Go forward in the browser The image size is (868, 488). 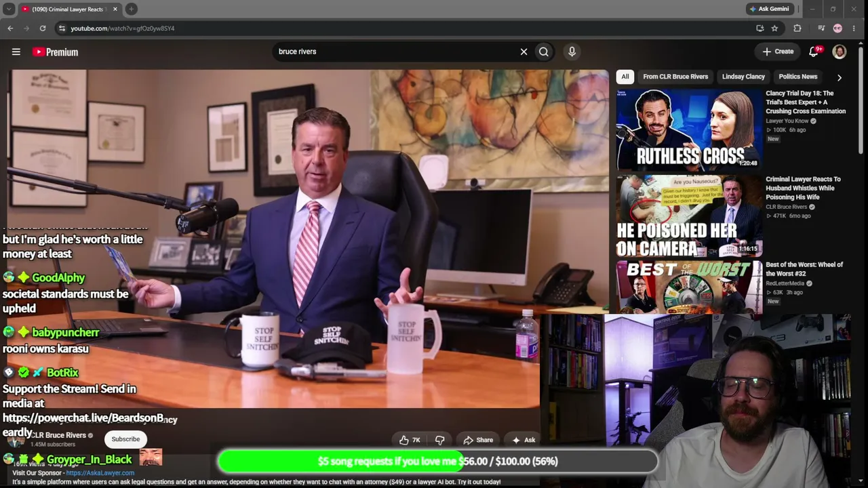[26, 28]
